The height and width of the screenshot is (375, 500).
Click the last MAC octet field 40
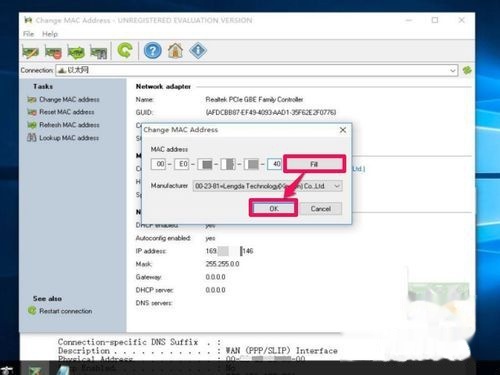click(275, 164)
